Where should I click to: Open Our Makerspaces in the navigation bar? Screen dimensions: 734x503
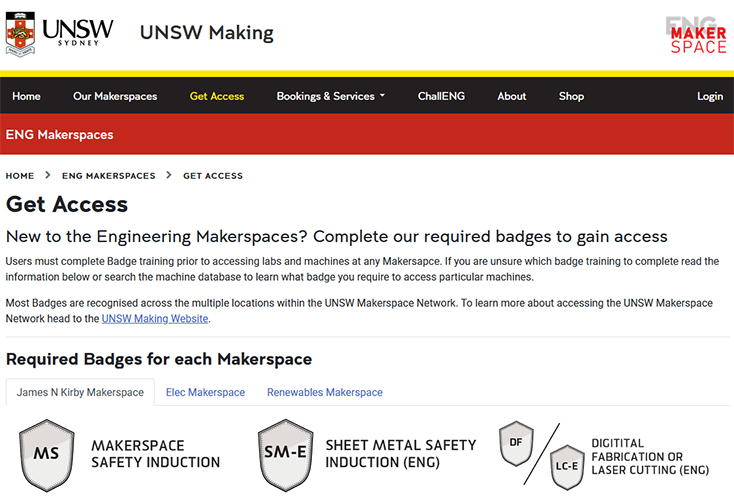[x=115, y=96]
